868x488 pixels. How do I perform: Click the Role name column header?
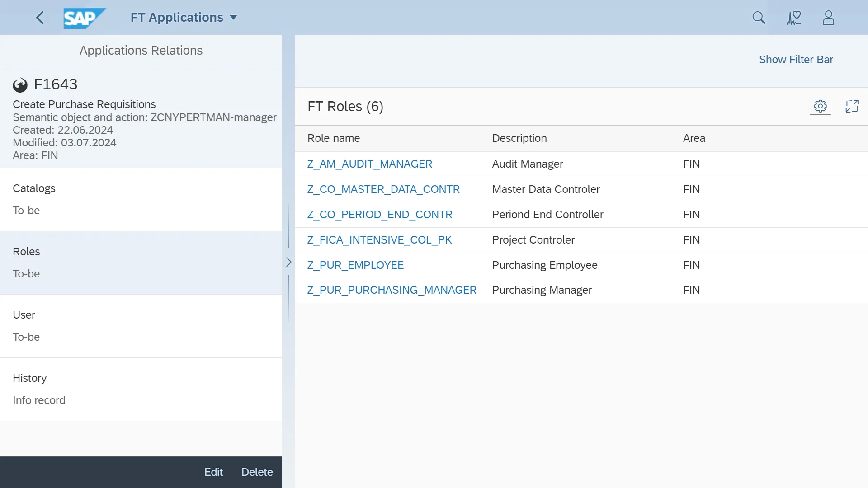tap(334, 138)
